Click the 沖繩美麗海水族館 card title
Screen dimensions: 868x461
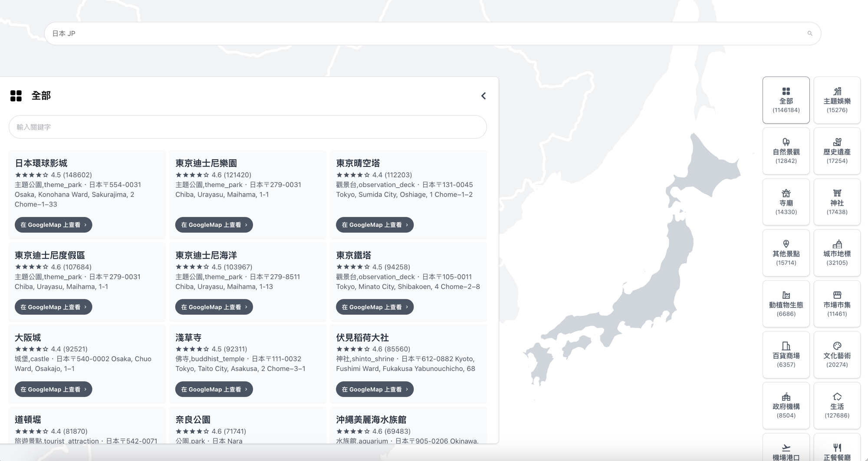(x=371, y=419)
